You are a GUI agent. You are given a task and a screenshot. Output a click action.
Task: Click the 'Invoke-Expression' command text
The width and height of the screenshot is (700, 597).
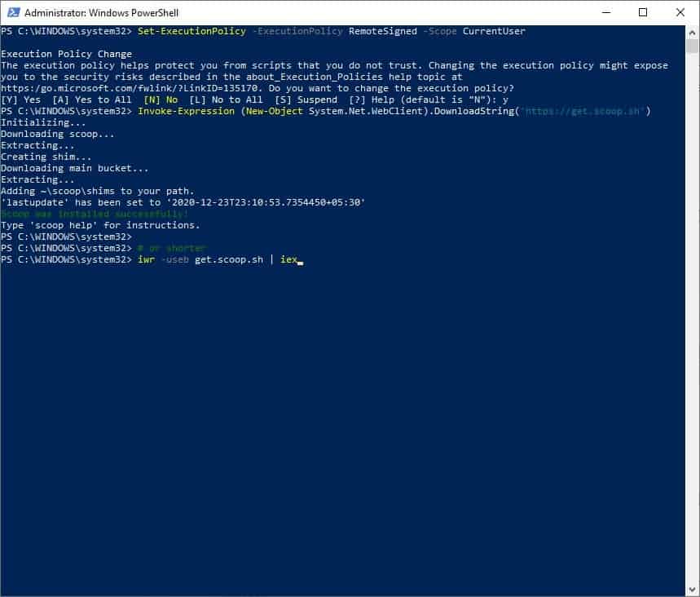pos(186,111)
